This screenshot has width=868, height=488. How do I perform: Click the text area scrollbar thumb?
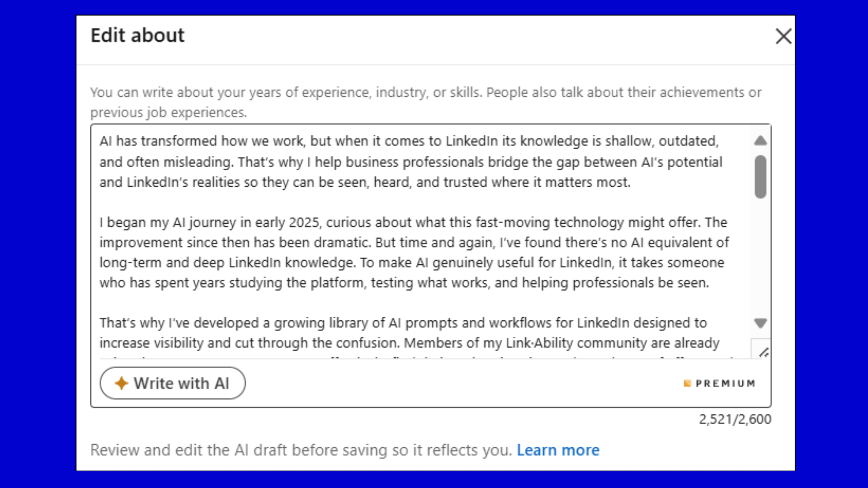click(x=760, y=176)
